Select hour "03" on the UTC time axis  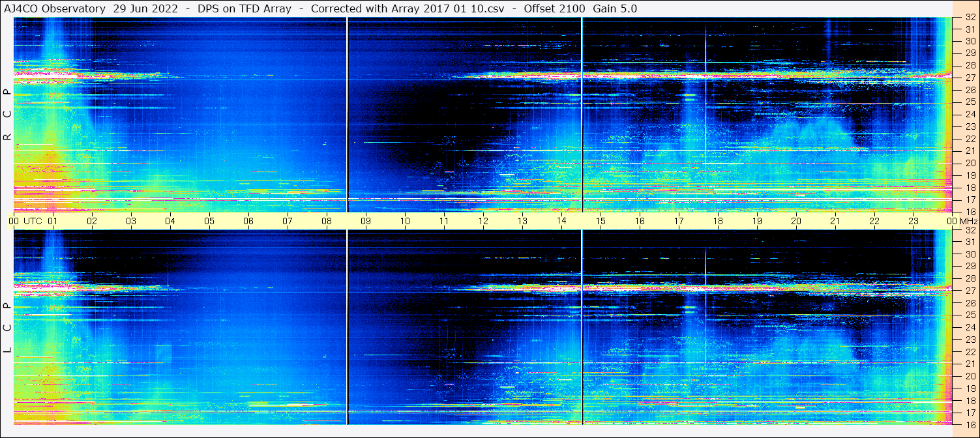pyautogui.click(x=131, y=221)
